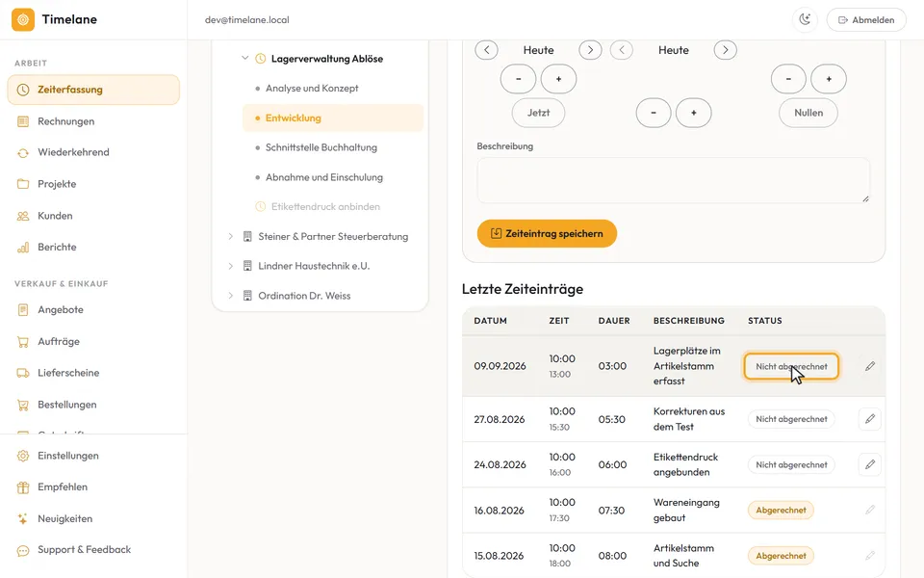Click the DATUM column header
Image resolution: width=924 pixels, height=578 pixels.
(490, 321)
